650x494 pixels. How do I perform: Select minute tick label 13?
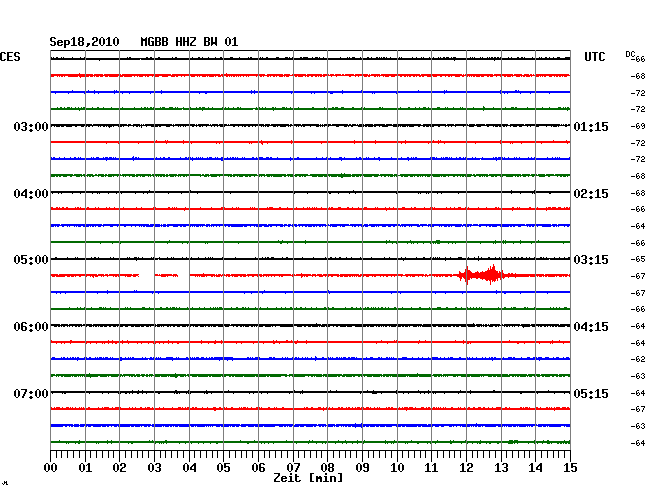(x=501, y=468)
